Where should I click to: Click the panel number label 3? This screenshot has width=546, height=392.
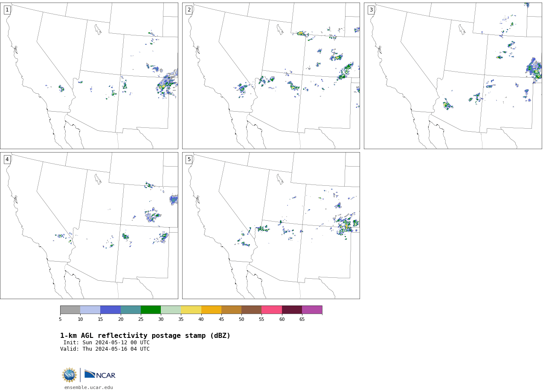371,10
